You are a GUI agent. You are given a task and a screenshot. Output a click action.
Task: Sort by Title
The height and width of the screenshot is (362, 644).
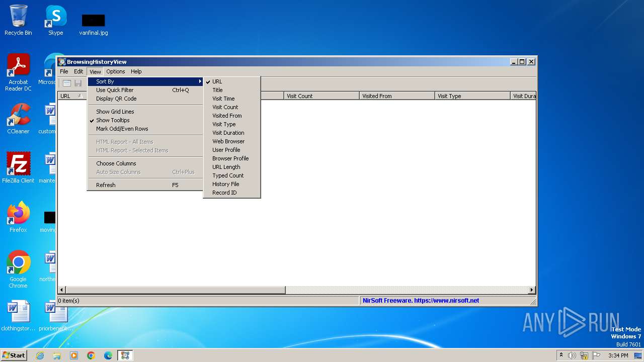click(x=232, y=90)
